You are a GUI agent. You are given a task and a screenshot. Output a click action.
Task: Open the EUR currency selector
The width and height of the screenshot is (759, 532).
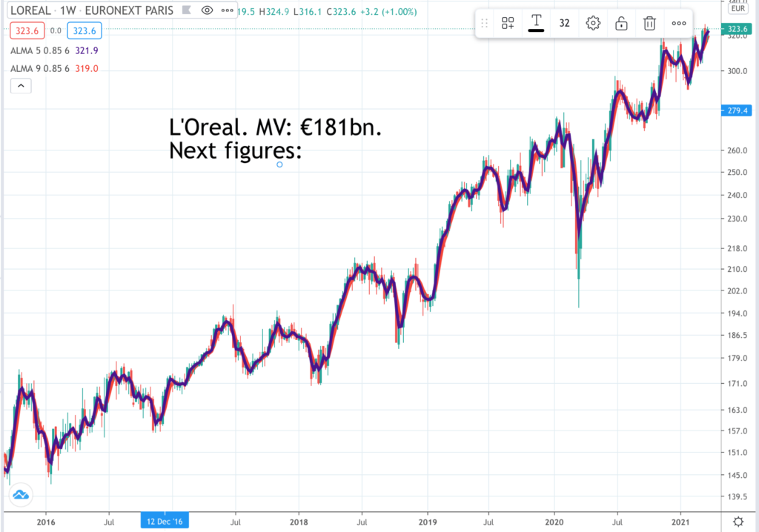738,8
